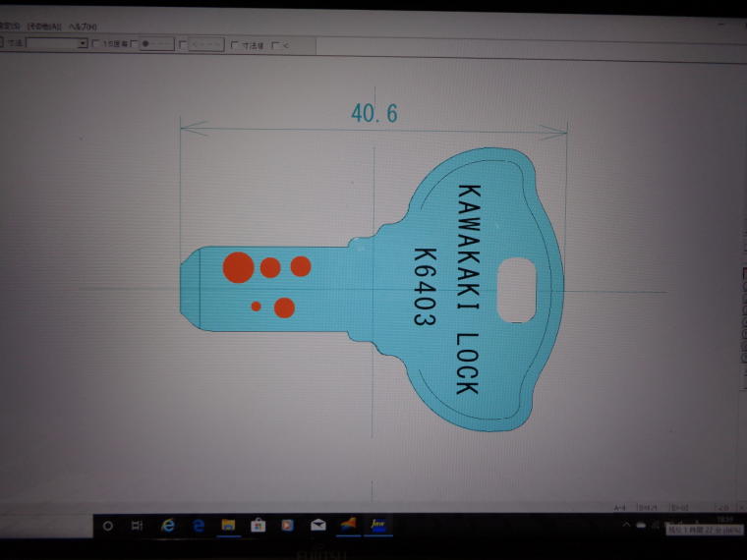Toggle the '<' checkbox in toolbar

pyautogui.click(x=275, y=46)
